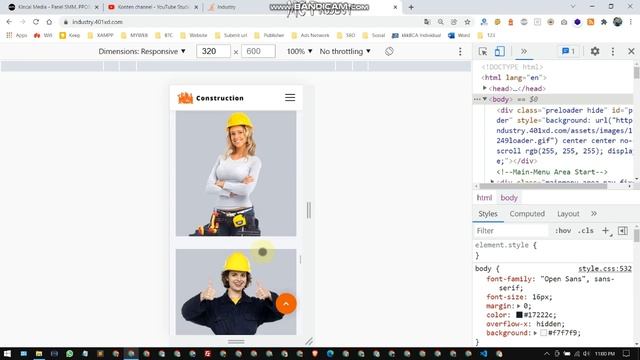
Task: Click the width input showing 320
Action: pos(213,51)
